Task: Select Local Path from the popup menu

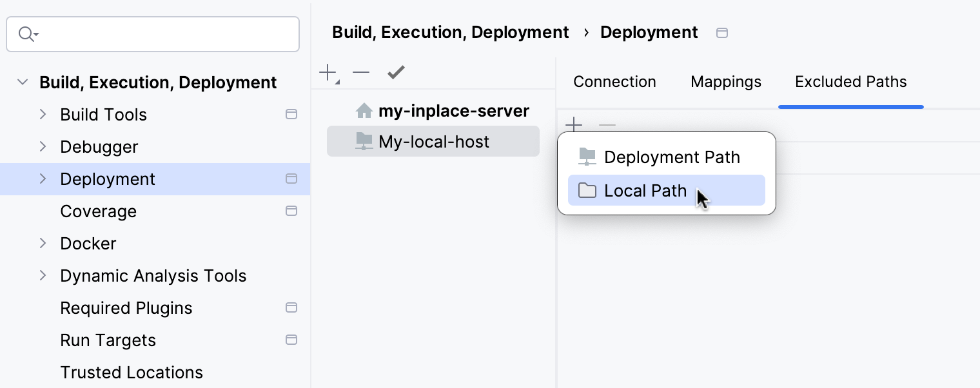Action: [645, 190]
